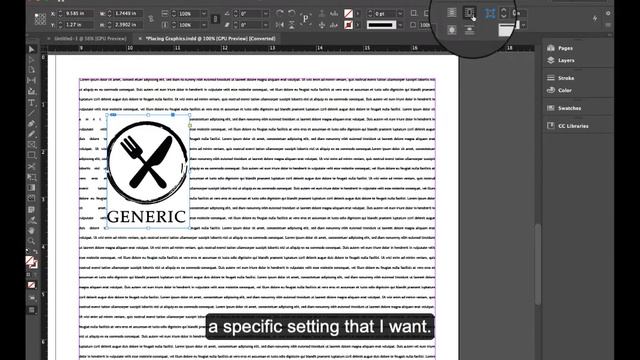Image resolution: width=640 pixels, height=360 pixels.
Task: Select the Gap tool
Action: pos(31,80)
